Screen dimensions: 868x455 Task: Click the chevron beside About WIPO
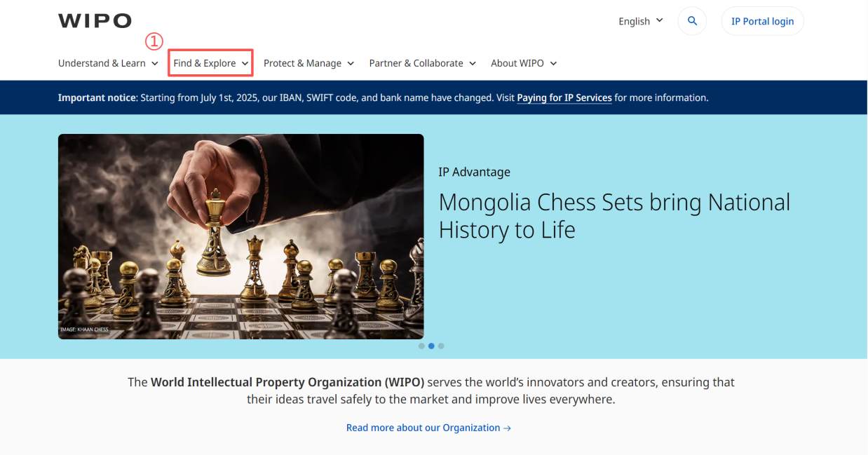click(553, 64)
